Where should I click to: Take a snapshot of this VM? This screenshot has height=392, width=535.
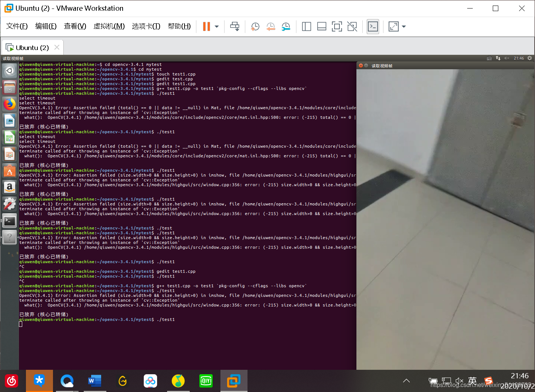255,26
